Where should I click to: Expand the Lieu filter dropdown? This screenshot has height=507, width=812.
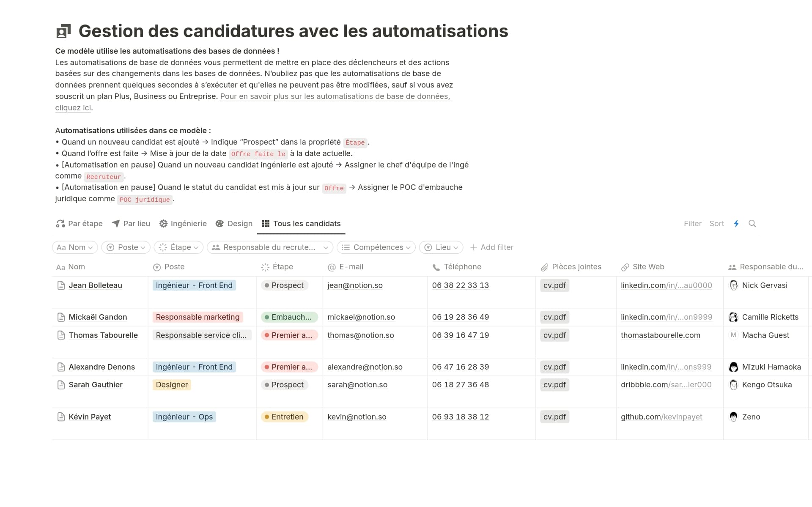click(x=441, y=247)
